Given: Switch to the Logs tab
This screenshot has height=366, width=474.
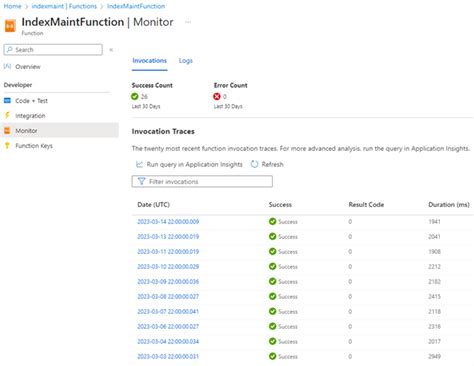Looking at the screenshot, I should [x=185, y=61].
